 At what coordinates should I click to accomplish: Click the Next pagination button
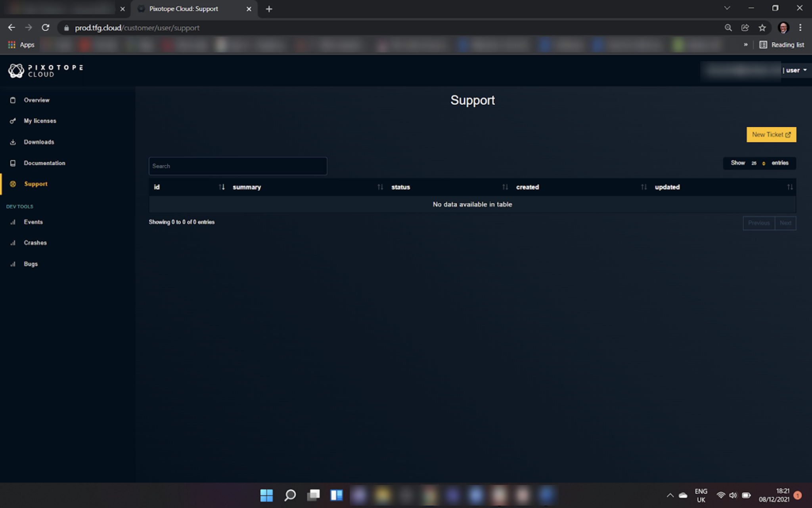[785, 223]
